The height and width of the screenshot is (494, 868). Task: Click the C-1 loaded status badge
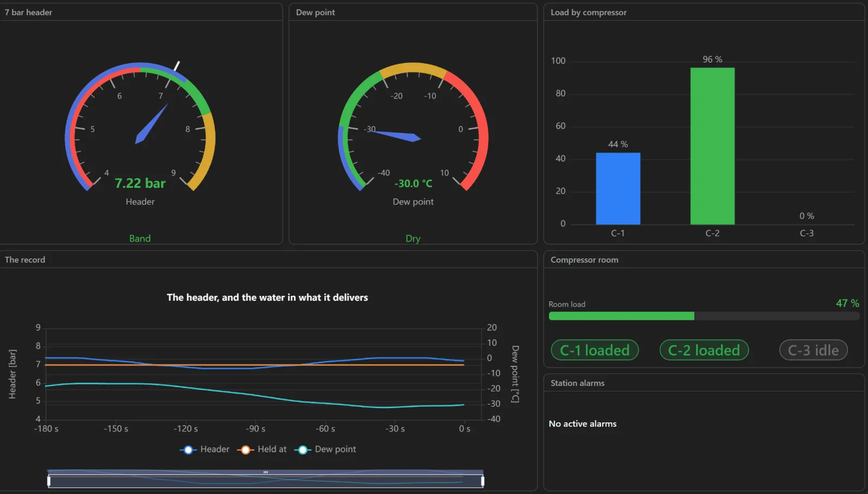(595, 350)
